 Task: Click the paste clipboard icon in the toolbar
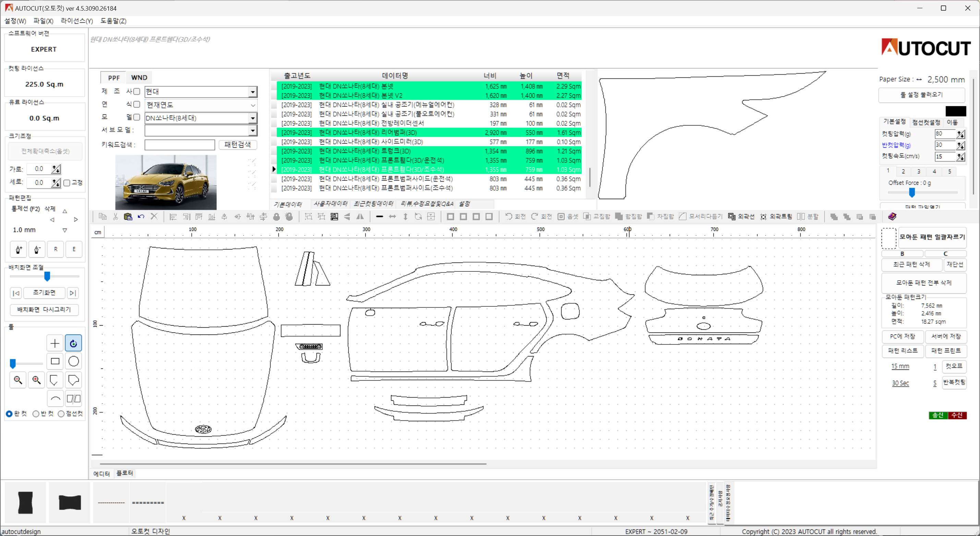point(128,217)
